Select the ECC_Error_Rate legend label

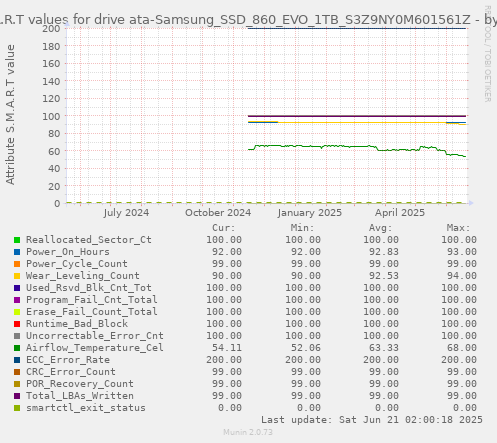tap(68, 360)
